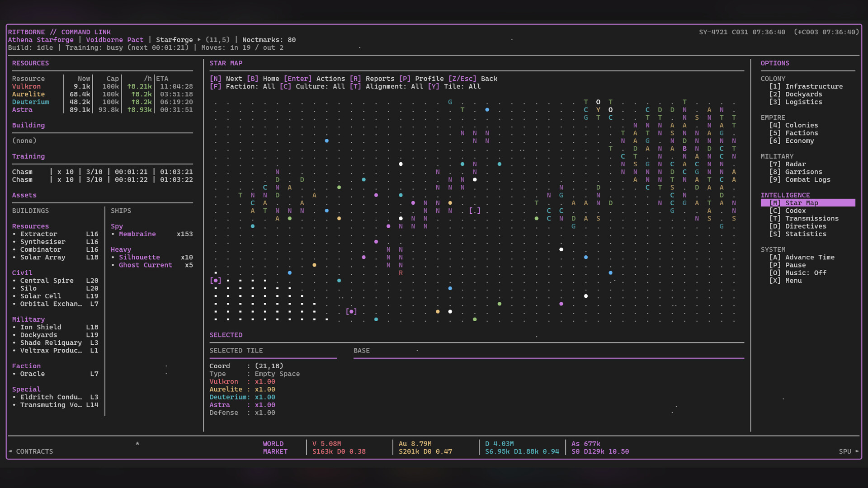Select the bracketed [.] cursor tile on map

(474, 211)
